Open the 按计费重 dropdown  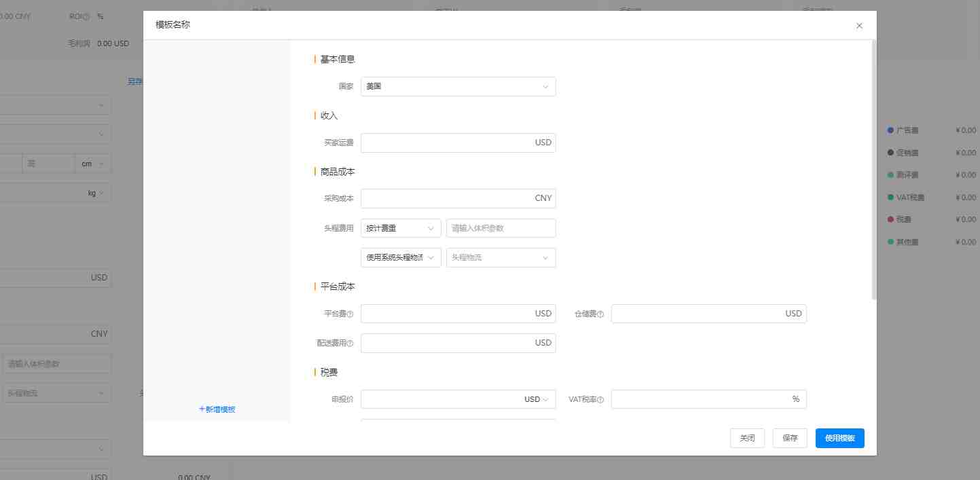(401, 228)
